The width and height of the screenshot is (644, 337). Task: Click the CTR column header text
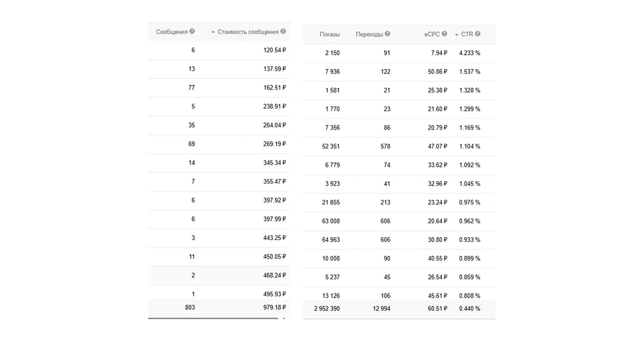[467, 34]
